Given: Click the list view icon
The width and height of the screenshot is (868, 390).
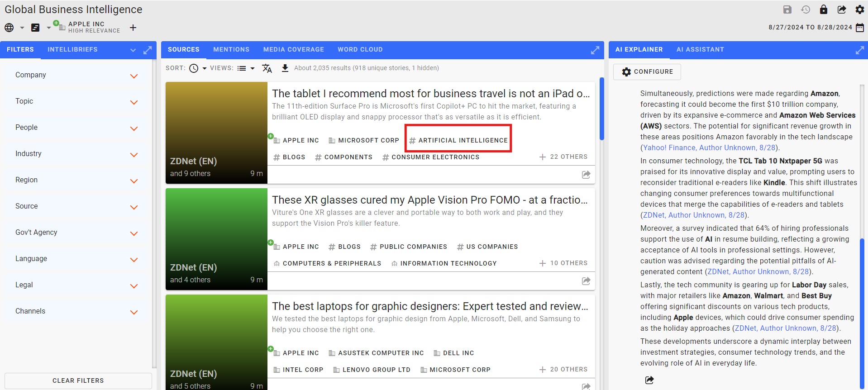Looking at the screenshot, I should point(242,68).
